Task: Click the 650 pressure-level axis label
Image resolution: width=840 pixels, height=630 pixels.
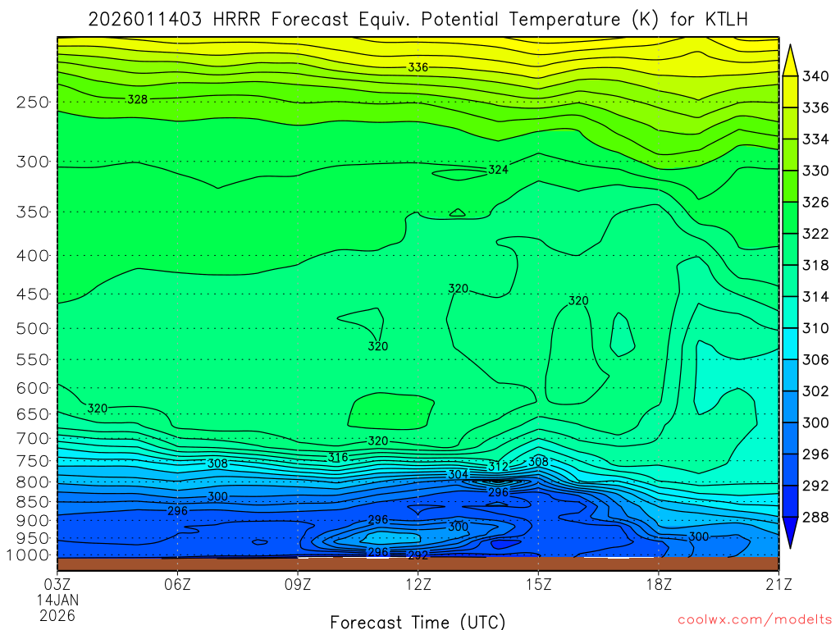Action: coord(32,414)
